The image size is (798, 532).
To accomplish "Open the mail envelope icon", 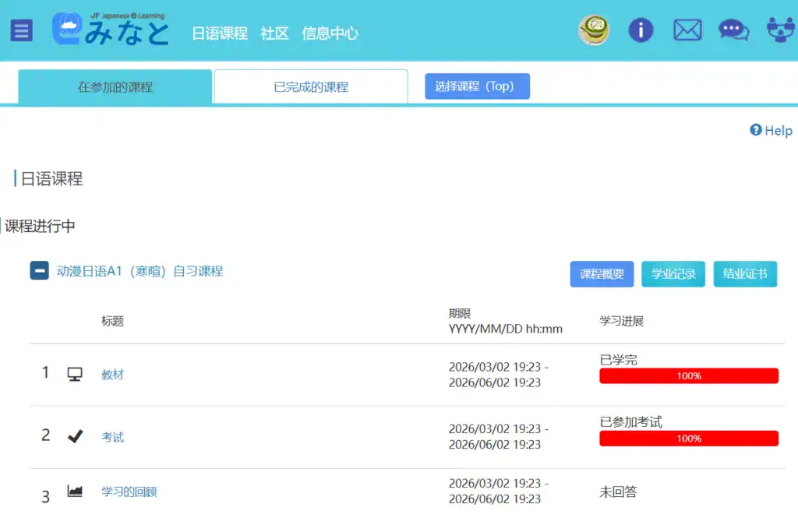I will pyautogui.click(x=687, y=30).
